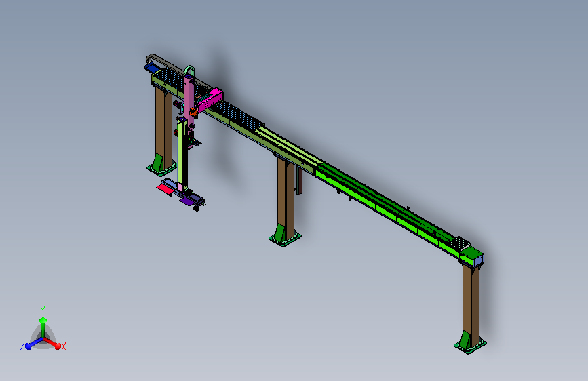Screen dimensions: 588x381
Task: Select the pink vertical column of the gantry
Action: 189,101
